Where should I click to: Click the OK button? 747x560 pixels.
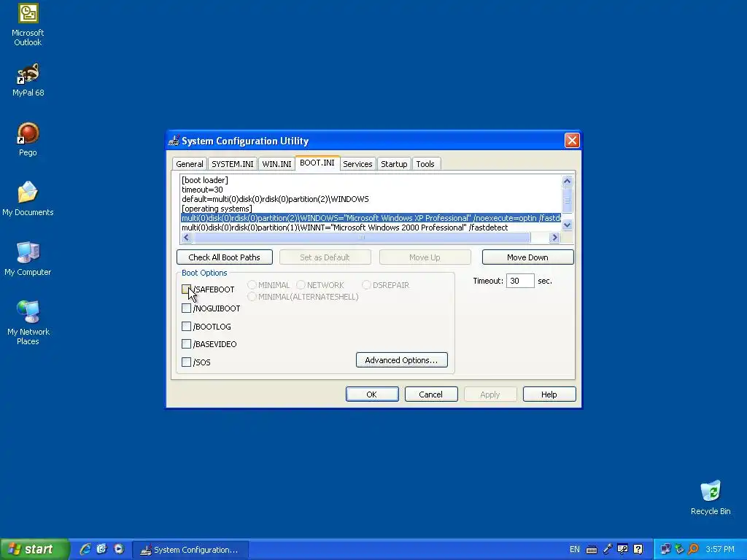point(371,394)
